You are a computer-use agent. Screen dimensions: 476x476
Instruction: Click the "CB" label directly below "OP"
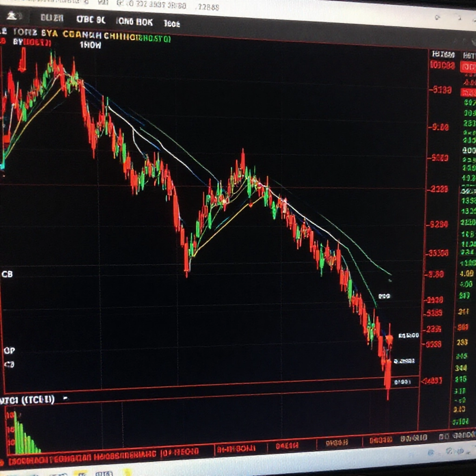tap(9, 364)
